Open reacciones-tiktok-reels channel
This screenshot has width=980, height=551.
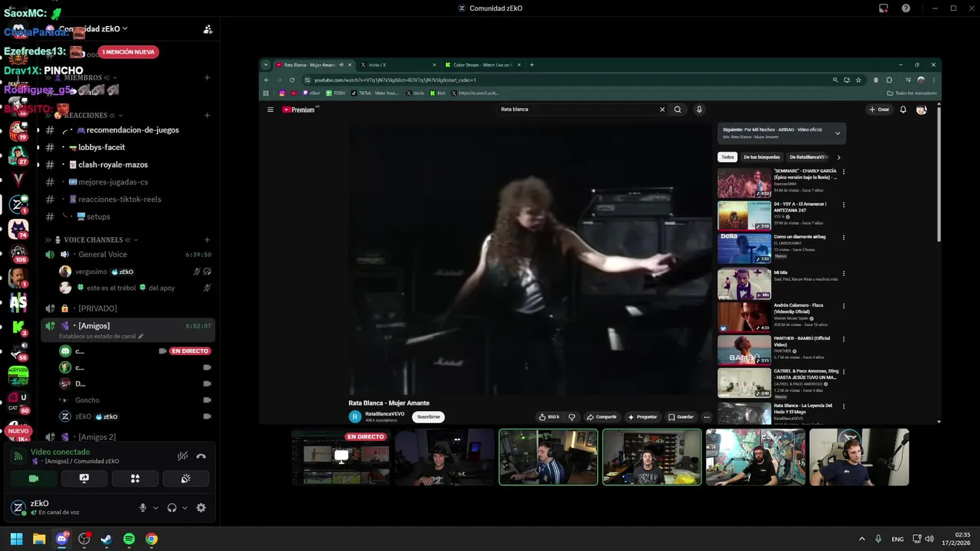coord(128,199)
